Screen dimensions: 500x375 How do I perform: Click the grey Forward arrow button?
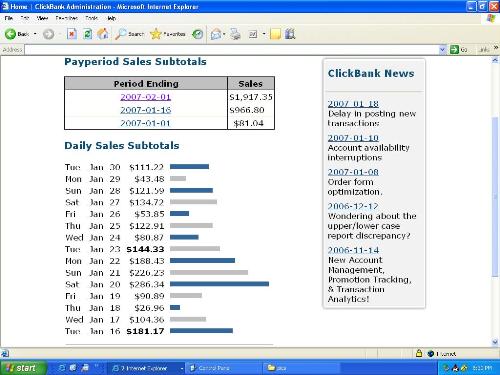tap(49, 34)
